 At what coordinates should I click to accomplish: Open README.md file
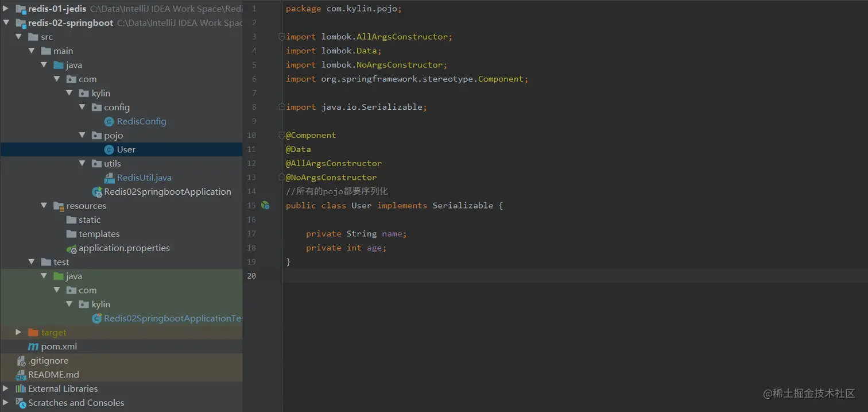point(53,375)
